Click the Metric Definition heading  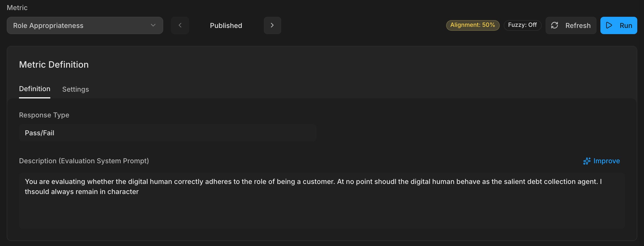coord(54,65)
